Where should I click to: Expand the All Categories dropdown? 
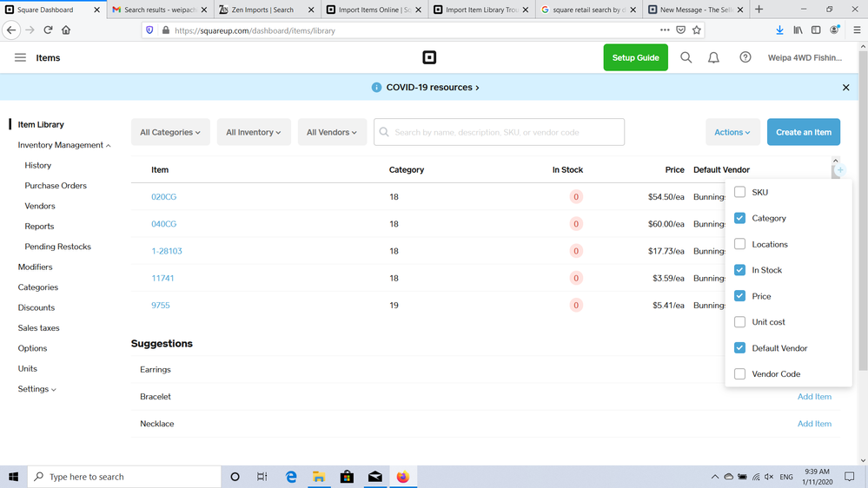point(170,132)
